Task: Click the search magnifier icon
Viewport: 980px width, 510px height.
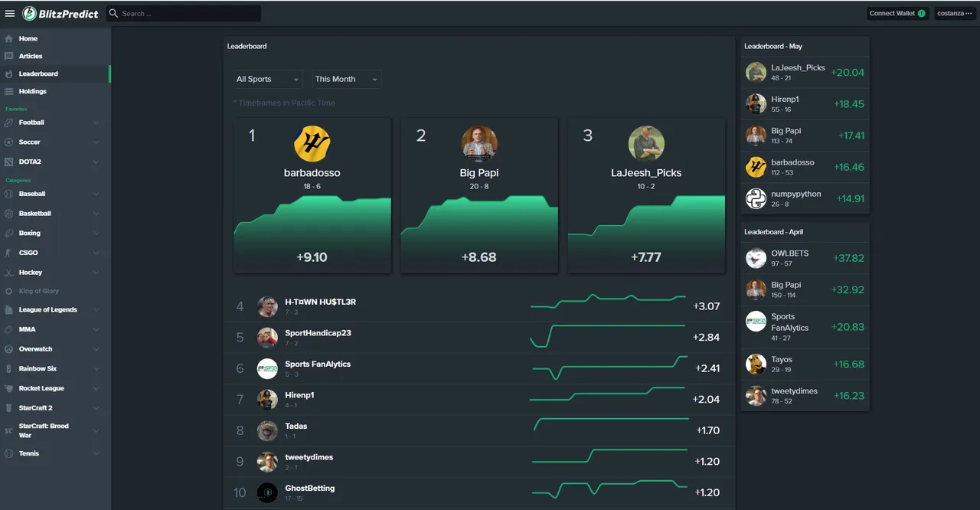Action: click(113, 13)
